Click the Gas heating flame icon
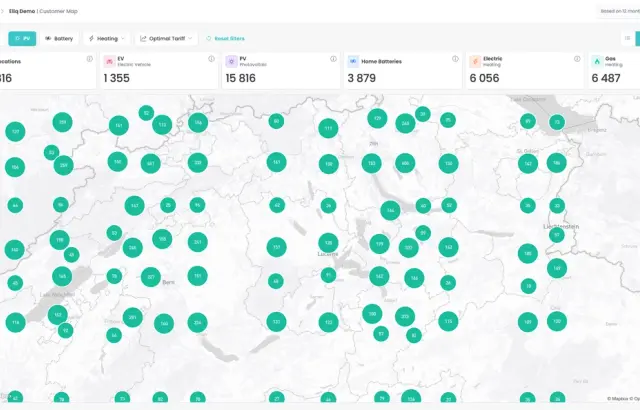640x410 pixels. (597, 61)
